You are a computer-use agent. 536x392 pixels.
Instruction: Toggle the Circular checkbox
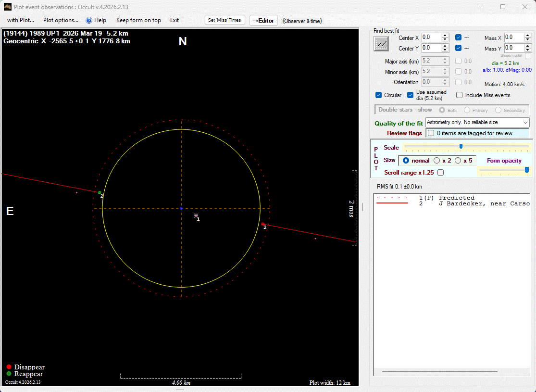(379, 95)
